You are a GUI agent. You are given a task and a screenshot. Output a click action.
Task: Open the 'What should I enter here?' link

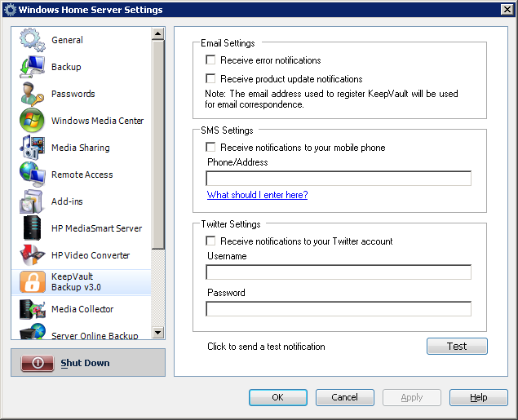point(257,195)
